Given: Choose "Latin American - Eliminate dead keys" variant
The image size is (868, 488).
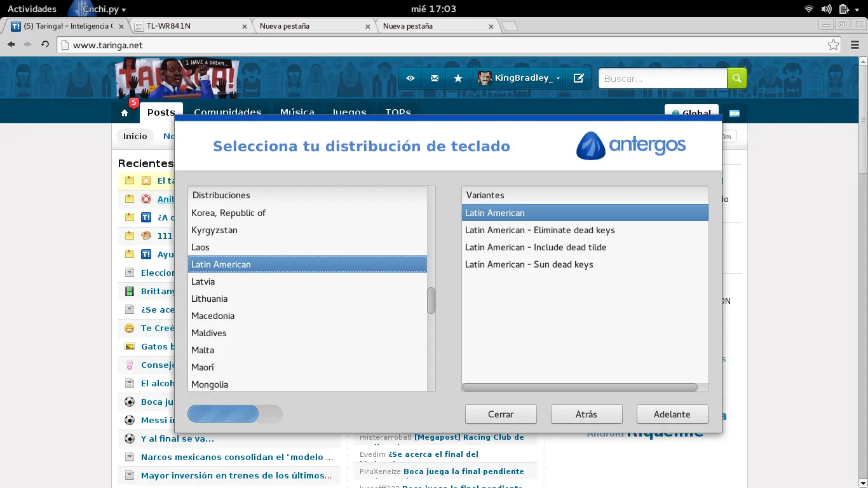Looking at the screenshot, I should pyautogui.click(x=585, y=230).
